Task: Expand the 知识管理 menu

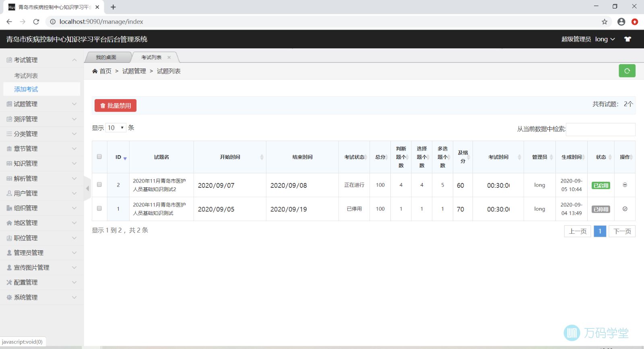Action: point(42,164)
